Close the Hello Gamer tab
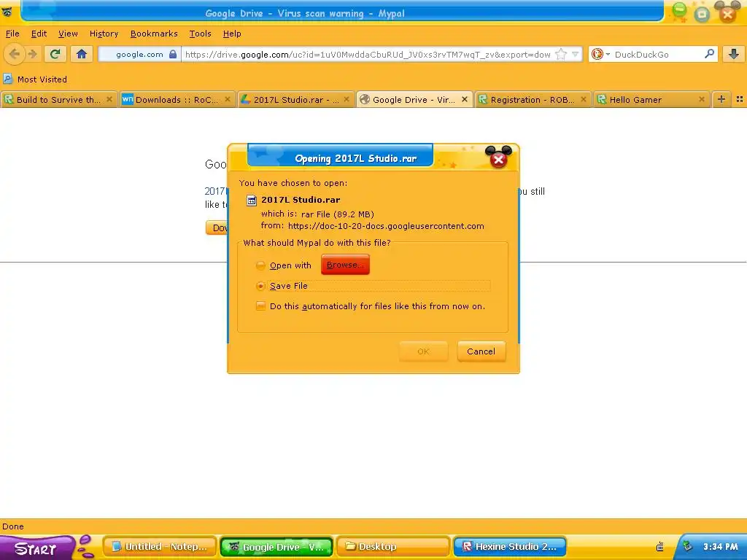The width and height of the screenshot is (747, 560). [702, 99]
